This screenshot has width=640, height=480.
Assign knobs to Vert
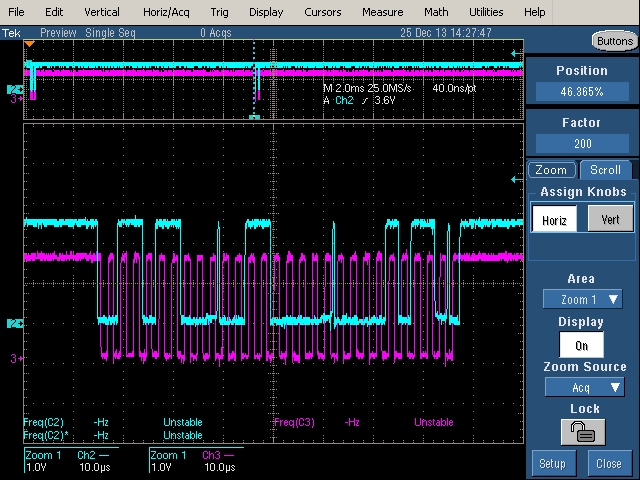[610, 219]
